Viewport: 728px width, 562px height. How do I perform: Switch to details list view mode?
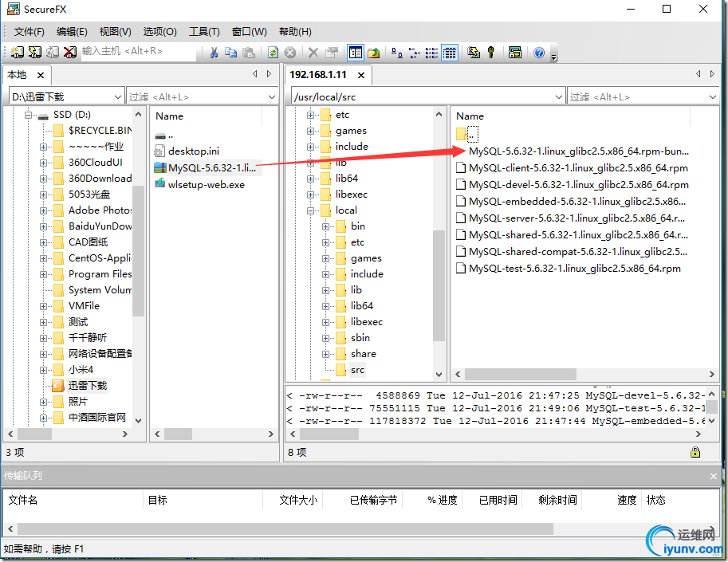tap(450, 53)
